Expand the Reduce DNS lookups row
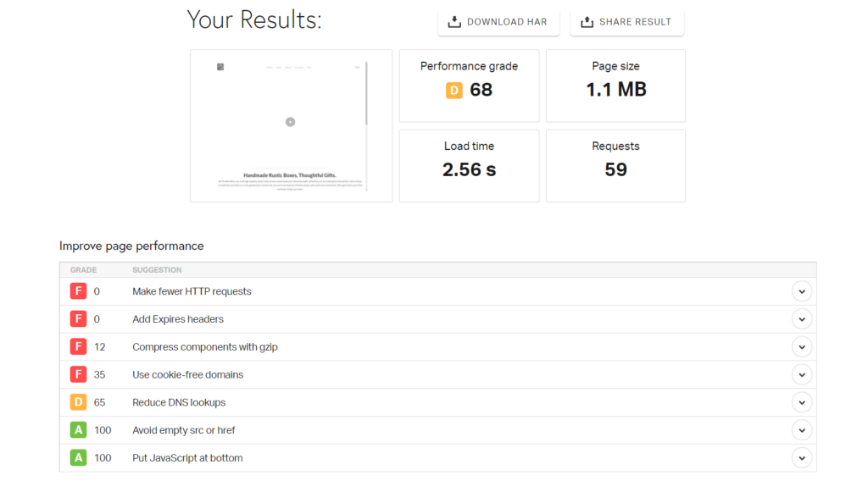Viewport: 868px width, 492px height. tap(802, 402)
